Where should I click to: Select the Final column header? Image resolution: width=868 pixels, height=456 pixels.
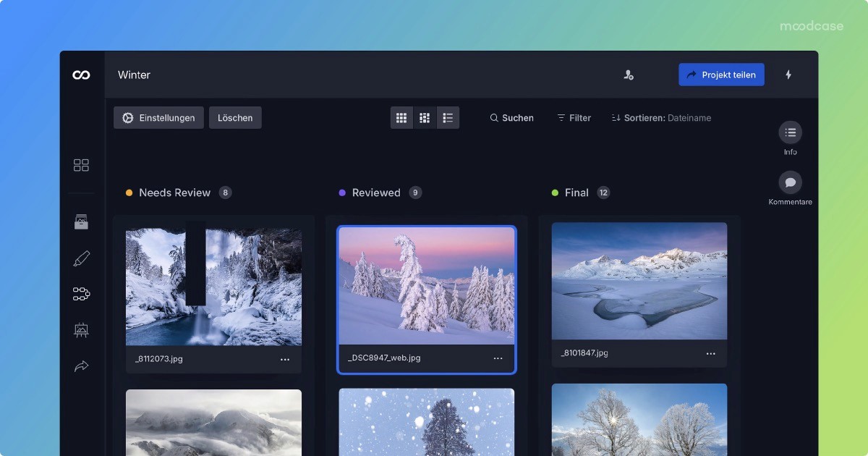click(576, 193)
